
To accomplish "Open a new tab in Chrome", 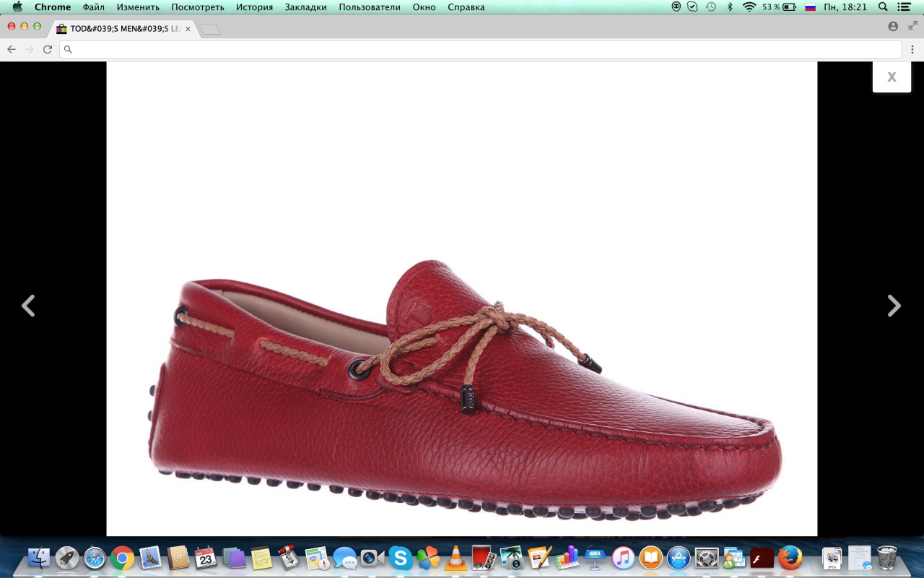I will [x=209, y=30].
